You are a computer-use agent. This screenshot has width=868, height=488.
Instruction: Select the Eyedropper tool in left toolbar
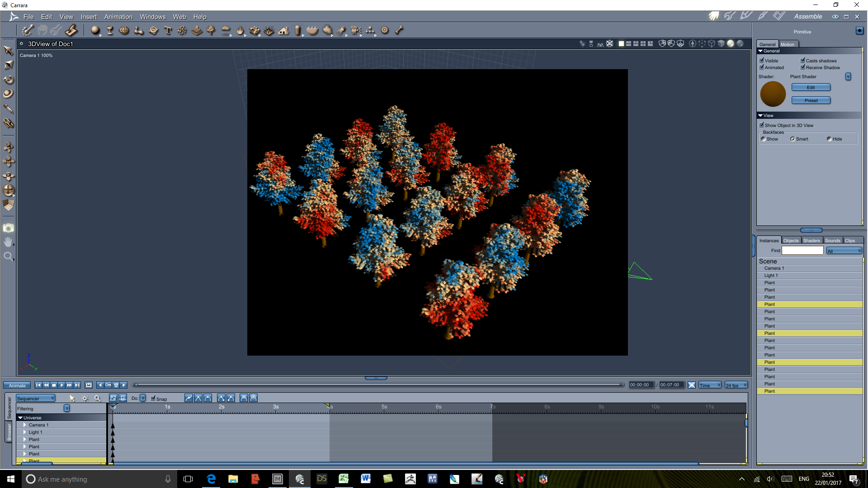pos(9,108)
